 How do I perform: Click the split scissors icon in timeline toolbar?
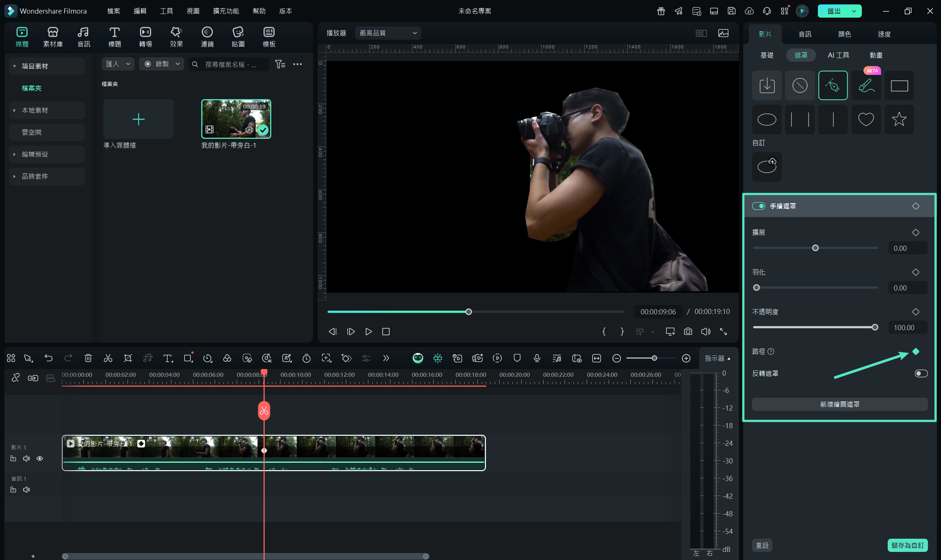(108, 358)
